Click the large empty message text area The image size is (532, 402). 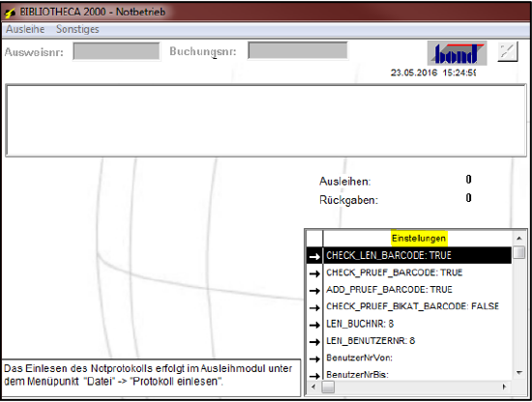pyautogui.click(x=266, y=121)
